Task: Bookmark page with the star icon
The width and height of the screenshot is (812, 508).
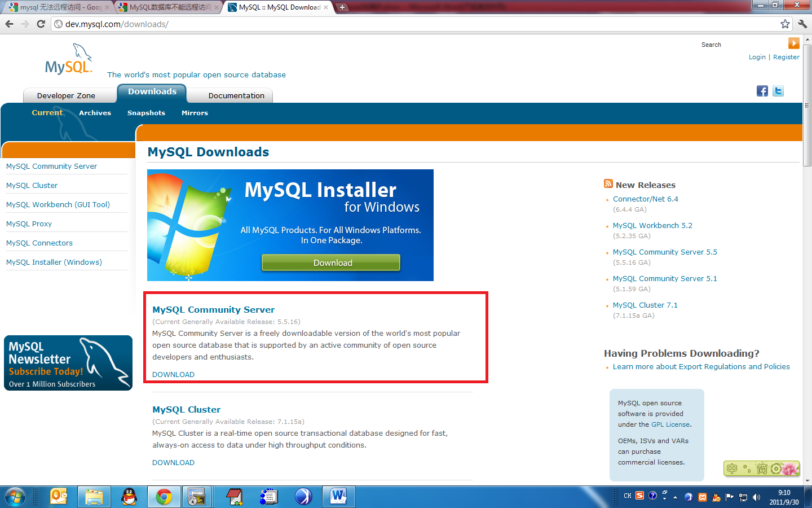Action: 785,24
